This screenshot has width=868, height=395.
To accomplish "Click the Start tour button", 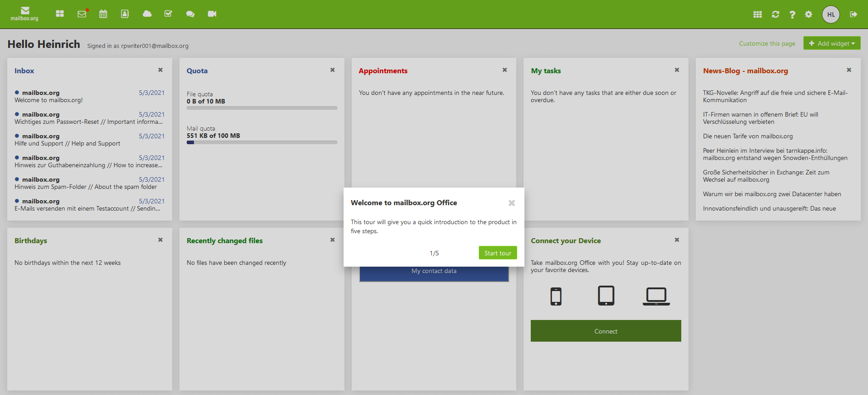I will coord(498,253).
